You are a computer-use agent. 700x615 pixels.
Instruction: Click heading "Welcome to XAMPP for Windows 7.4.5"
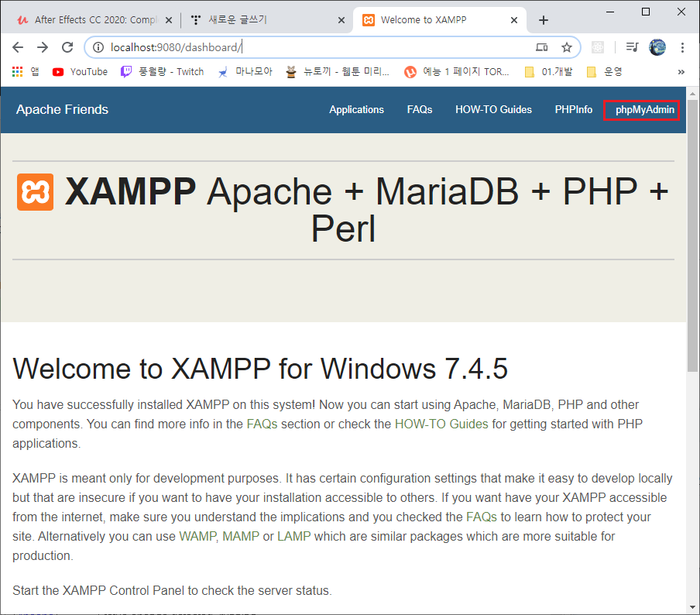coord(260,369)
